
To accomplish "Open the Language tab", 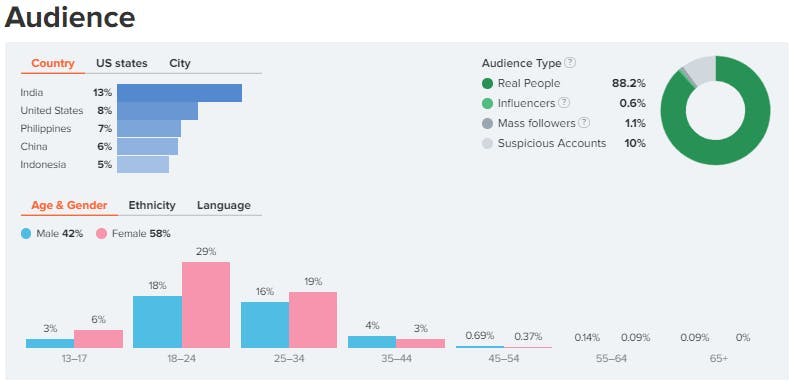I will [224, 205].
